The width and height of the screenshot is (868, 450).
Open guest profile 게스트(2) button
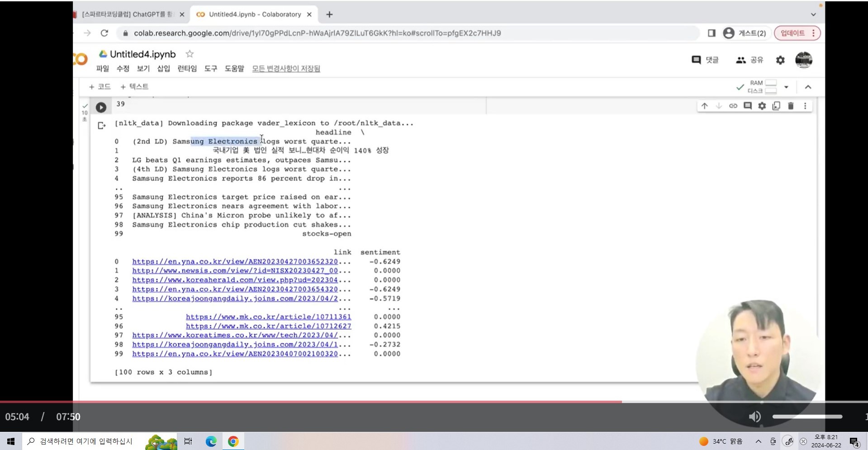click(745, 33)
